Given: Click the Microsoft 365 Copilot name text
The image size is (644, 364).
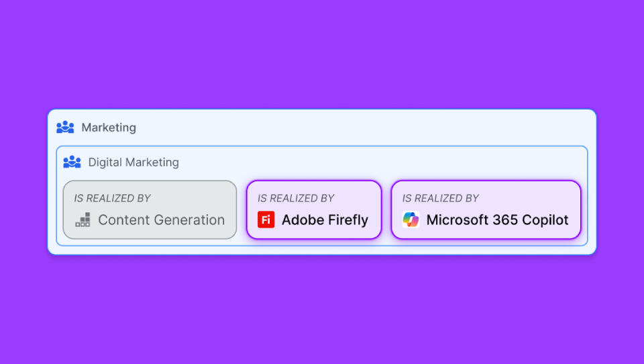Looking at the screenshot, I should (x=497, y=220).
